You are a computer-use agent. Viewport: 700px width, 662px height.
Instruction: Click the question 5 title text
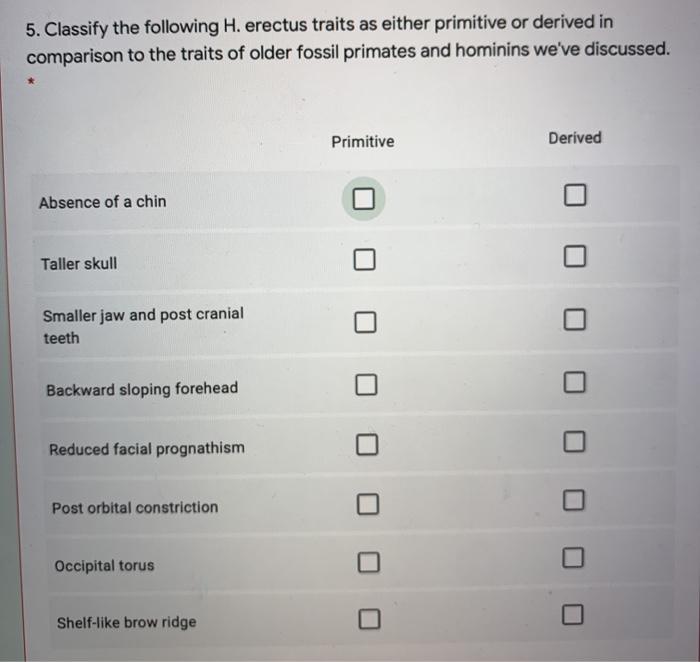[x=348, y=39]
